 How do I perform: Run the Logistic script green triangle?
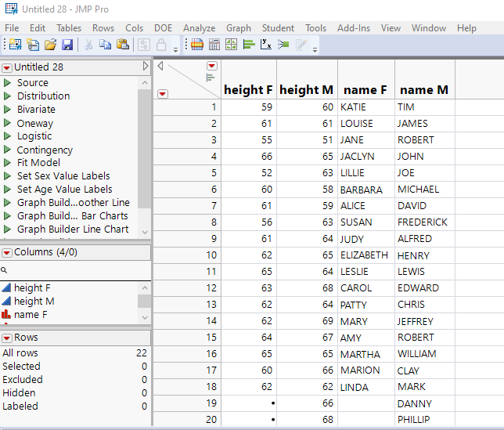click(x=7, y=136)
